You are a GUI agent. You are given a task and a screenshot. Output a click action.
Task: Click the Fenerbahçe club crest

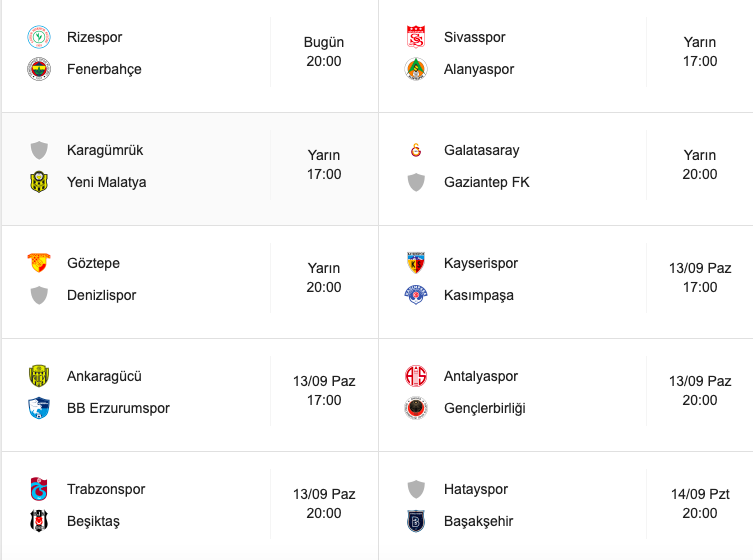pos(39,69)
